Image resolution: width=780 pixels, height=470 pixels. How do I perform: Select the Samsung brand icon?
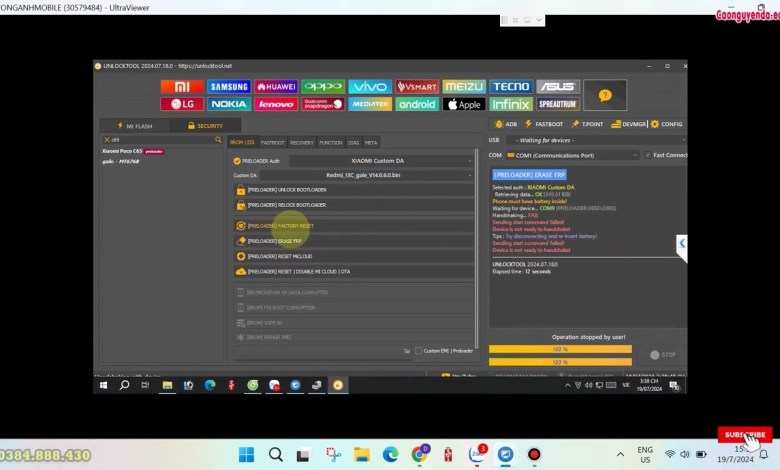pyautogui.click(x=229, y=87)
